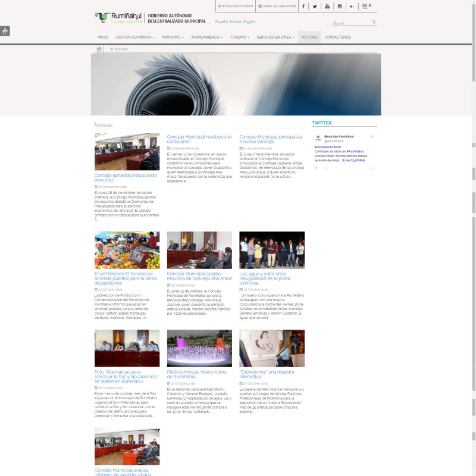This screenshot has width=476, height=476.
Task: Open the Instagram icon in header
Action: 340,7
